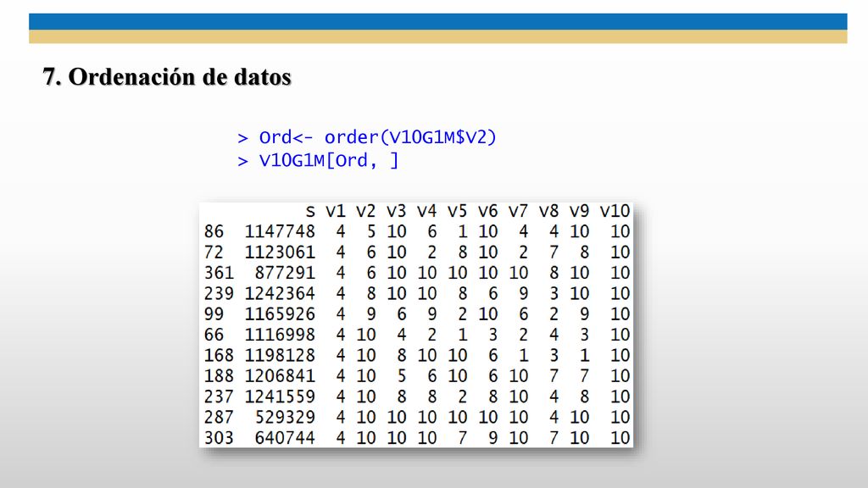Click the S value "1241559"

coord(280,396)
